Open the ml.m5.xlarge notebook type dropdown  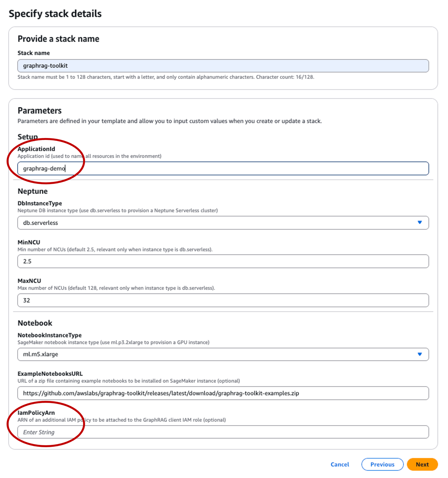coord(223,354)
